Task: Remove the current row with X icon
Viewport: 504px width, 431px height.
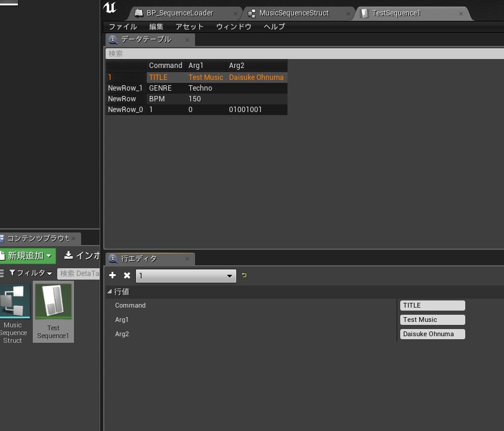Action: pos(127,275)
